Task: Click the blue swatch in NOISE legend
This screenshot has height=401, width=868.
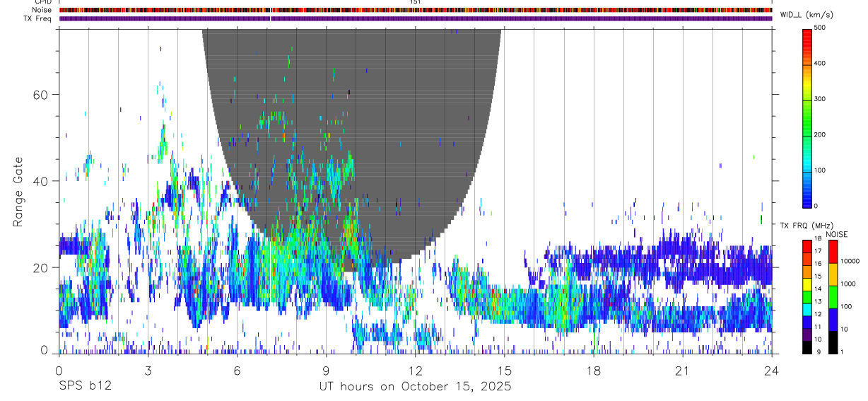Action: [833, 320]
